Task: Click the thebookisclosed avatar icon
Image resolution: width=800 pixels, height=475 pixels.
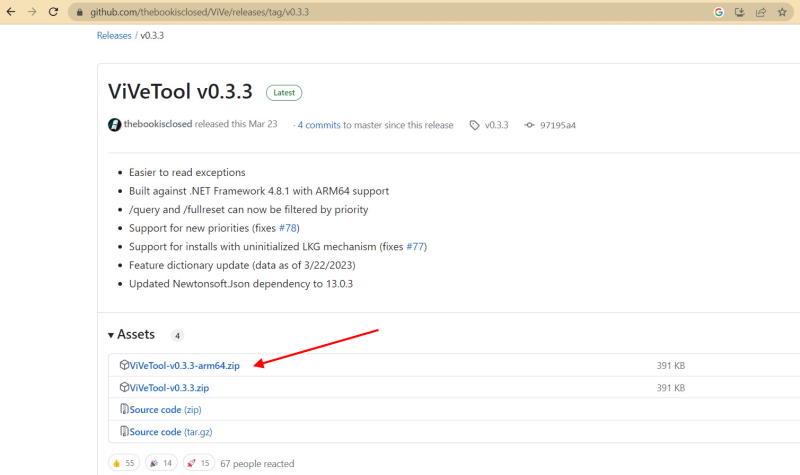Action: tap(114, 124)
